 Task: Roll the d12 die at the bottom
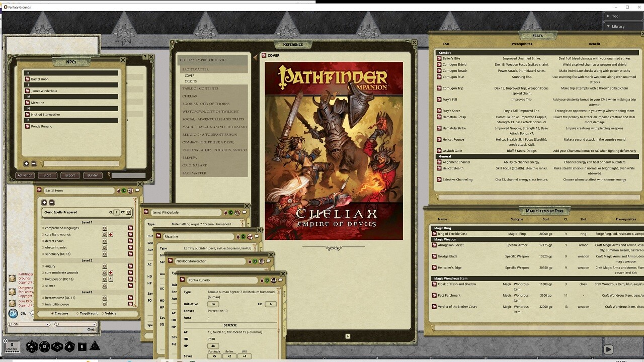click(44, 346)
